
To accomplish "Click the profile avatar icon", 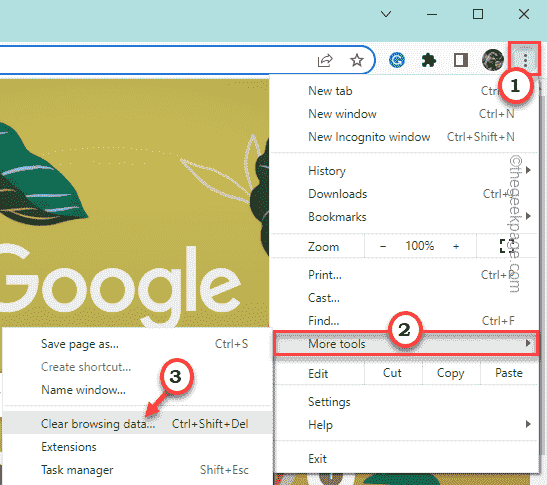I will [x=493, y=60].
